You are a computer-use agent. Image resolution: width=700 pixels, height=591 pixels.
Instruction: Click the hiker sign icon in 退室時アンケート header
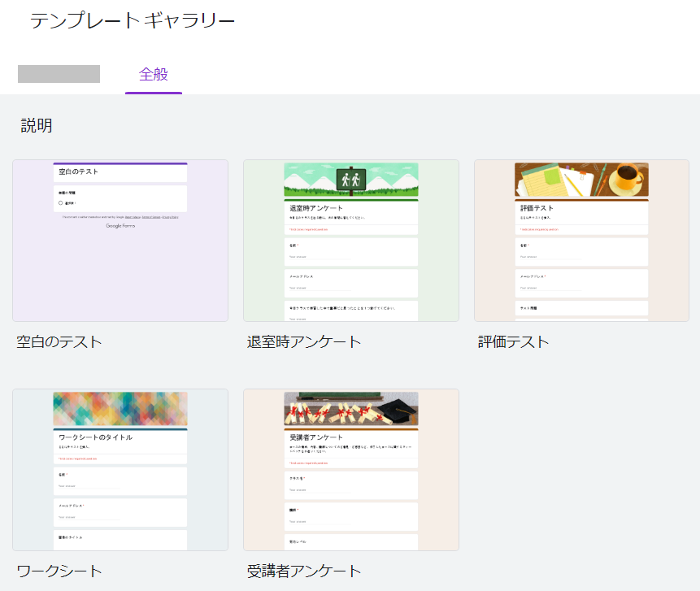click(351, 179)
